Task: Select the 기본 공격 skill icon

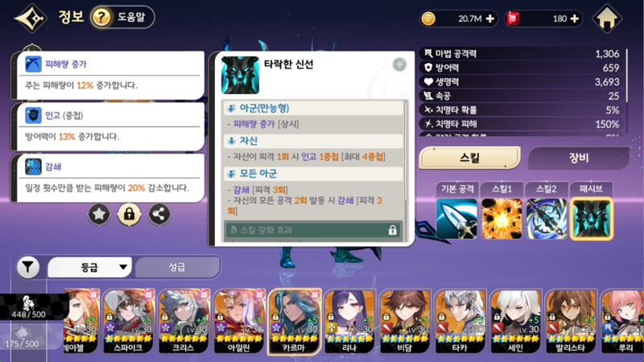Action: [x=456, y=218]
